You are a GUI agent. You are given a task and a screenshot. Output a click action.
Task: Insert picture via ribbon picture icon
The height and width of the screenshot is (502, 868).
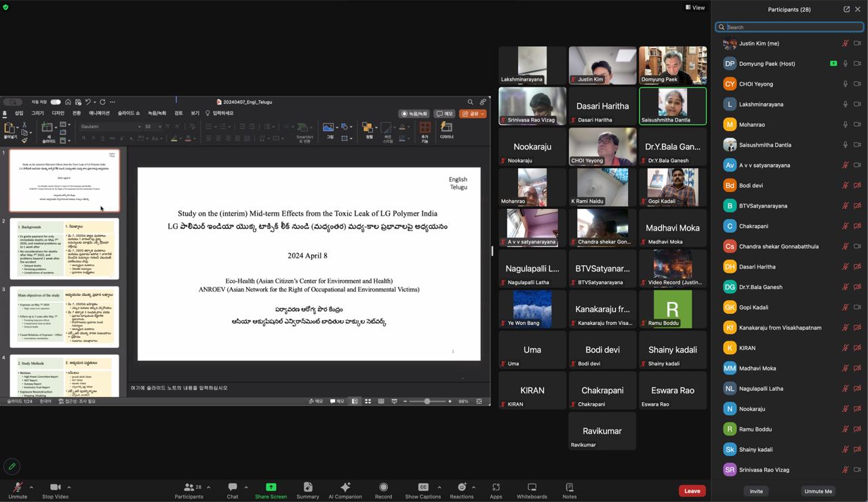pyautogui.click(x=328, y=127)
